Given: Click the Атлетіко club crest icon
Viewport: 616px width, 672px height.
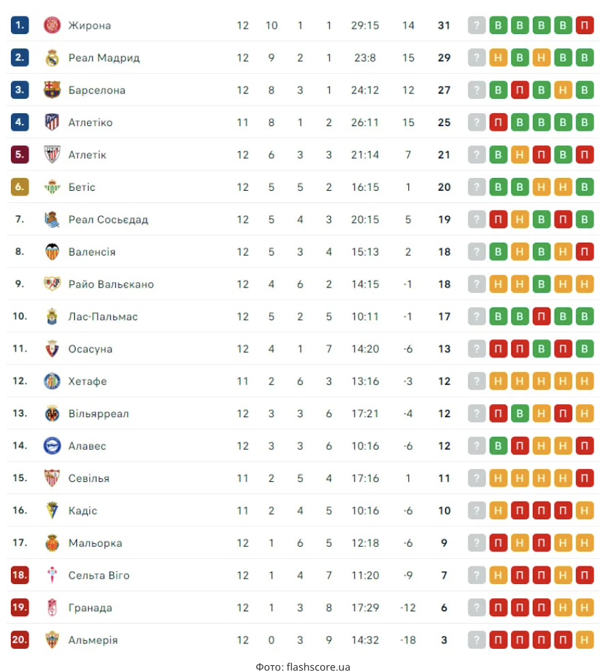Looking at the screenshot, I should coord(52,123).
